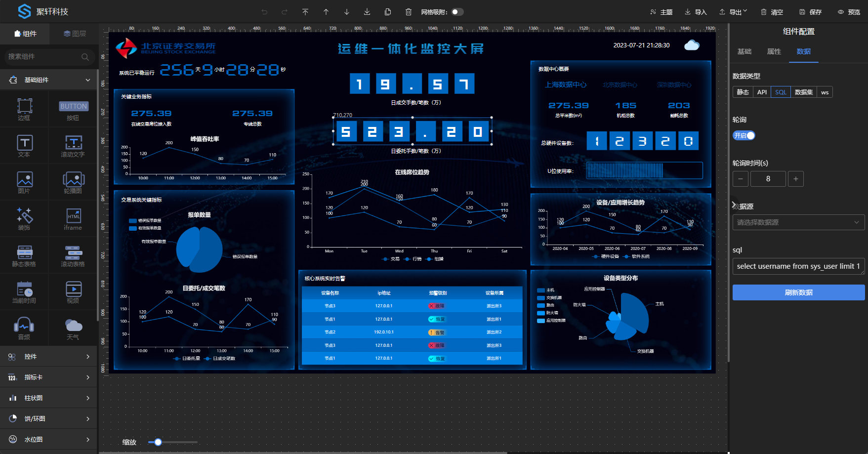Screen dimensions: 868x454
Task: Add the iframe HTML component
Action: click(73, 219)
